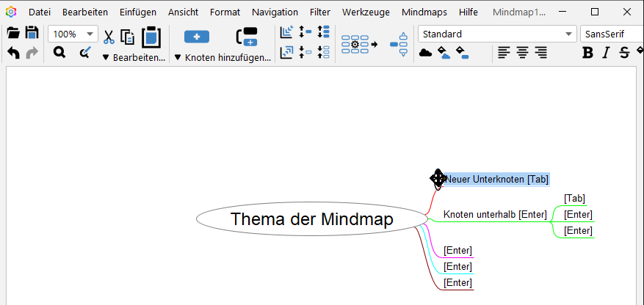Open the Einfügen menu
The image size is (644, 305).
pyautogui.click(x=138, y=12)
